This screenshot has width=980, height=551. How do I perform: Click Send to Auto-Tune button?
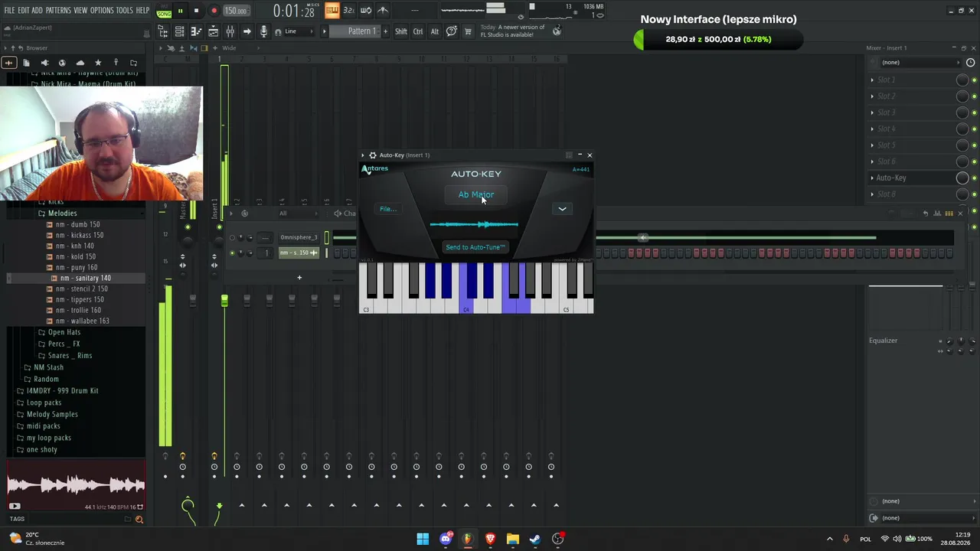pyautogui.click(x=475, y=247)
